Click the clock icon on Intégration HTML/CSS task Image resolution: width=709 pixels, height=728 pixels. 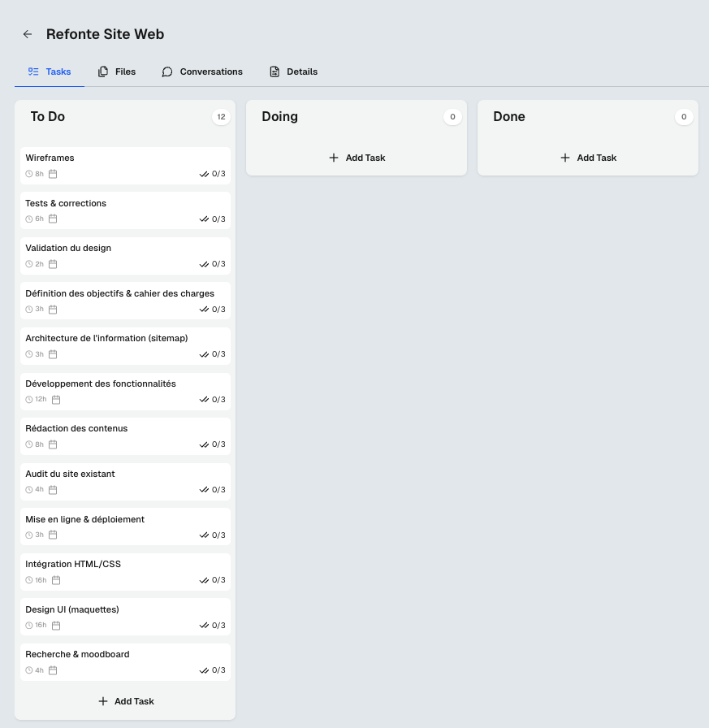(29, 580)
